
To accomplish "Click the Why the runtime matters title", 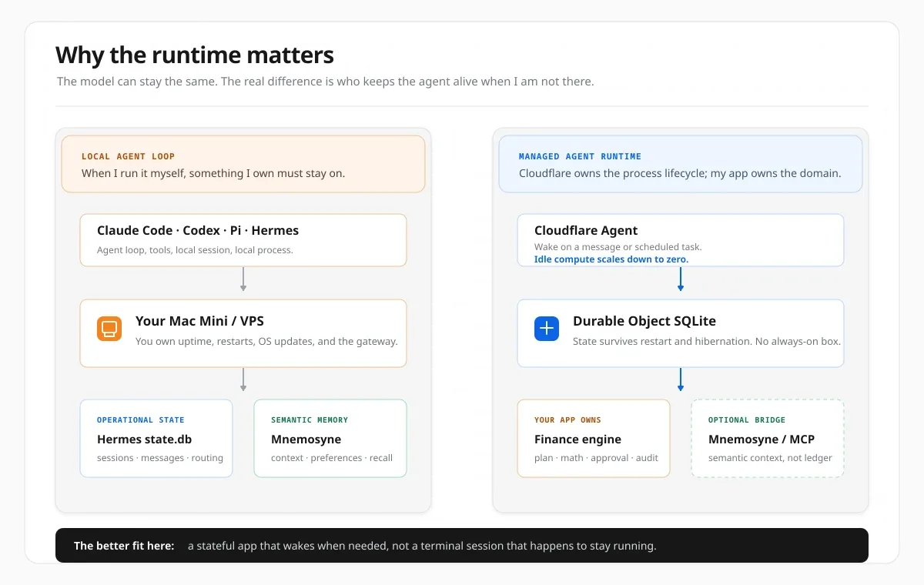I will point(195,55).
